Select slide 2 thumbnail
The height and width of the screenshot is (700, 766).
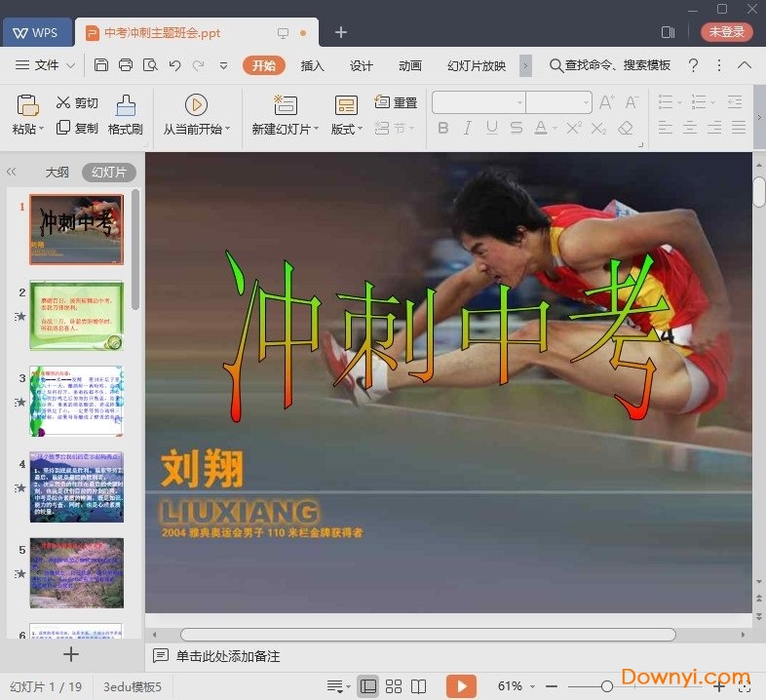(77, 315)
